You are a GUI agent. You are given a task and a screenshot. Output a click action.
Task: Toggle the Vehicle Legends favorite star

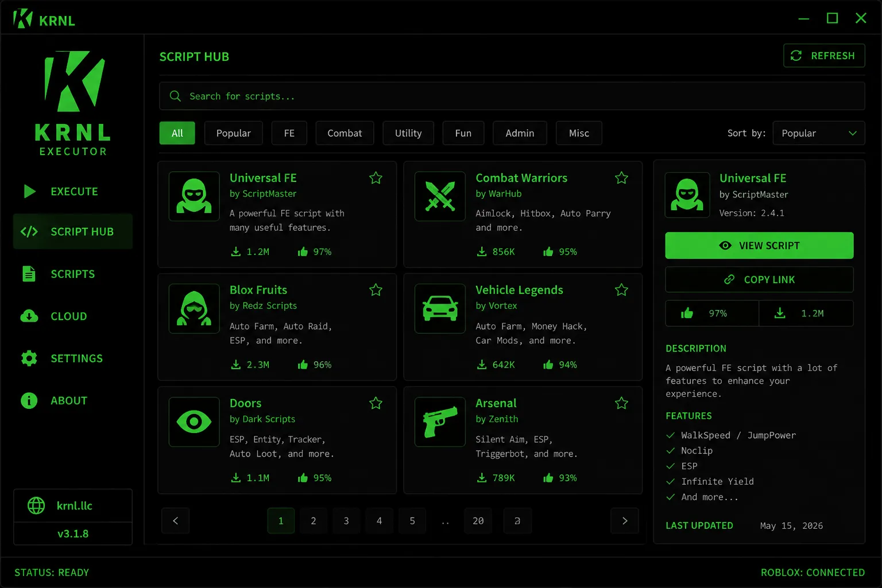pyautogui.click(x=621, y=290)
